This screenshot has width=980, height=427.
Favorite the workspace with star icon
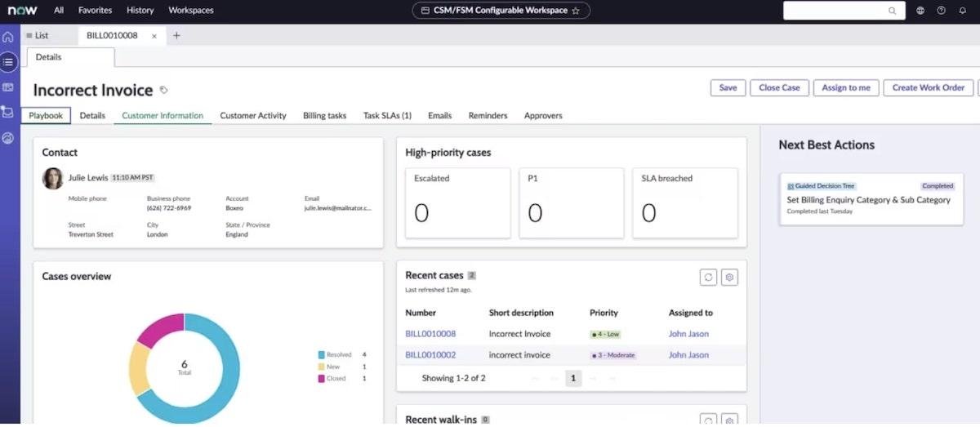(575, 11)
